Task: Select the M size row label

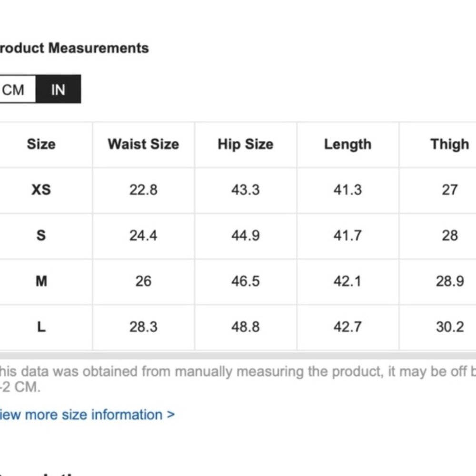Action: pyautogui.click(x=41, y=281)
